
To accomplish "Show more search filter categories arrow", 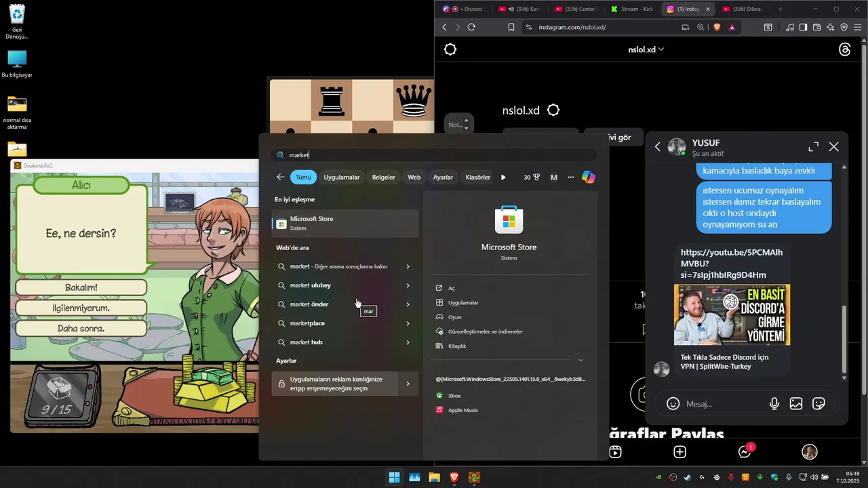I will pyautogui.click(x=503, y=177).
